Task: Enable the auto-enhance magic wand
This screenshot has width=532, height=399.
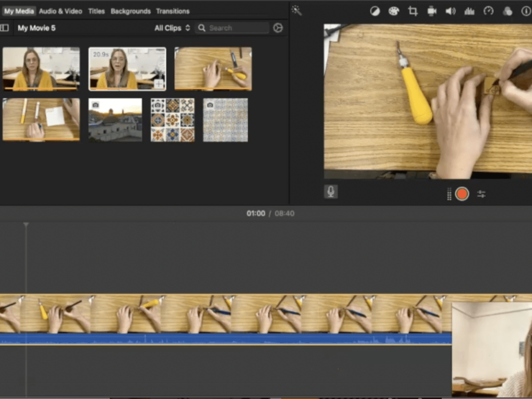Action: (297, 10)
